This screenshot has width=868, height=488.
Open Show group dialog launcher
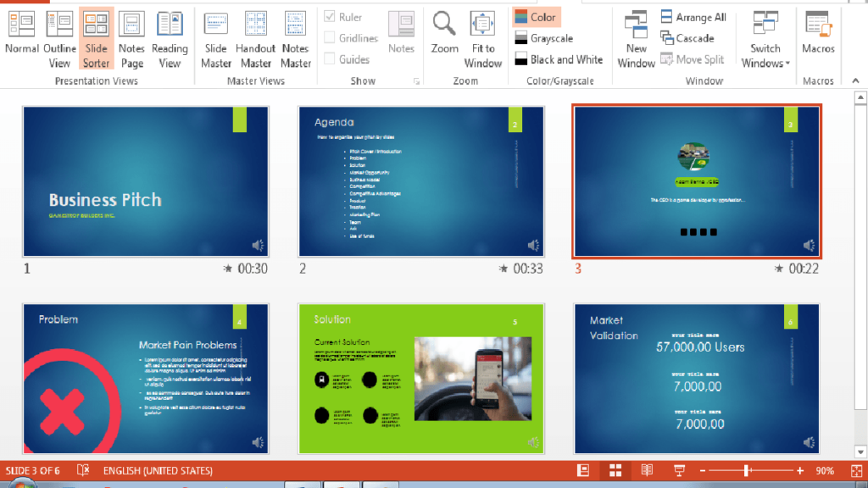[x=416, y=81]
